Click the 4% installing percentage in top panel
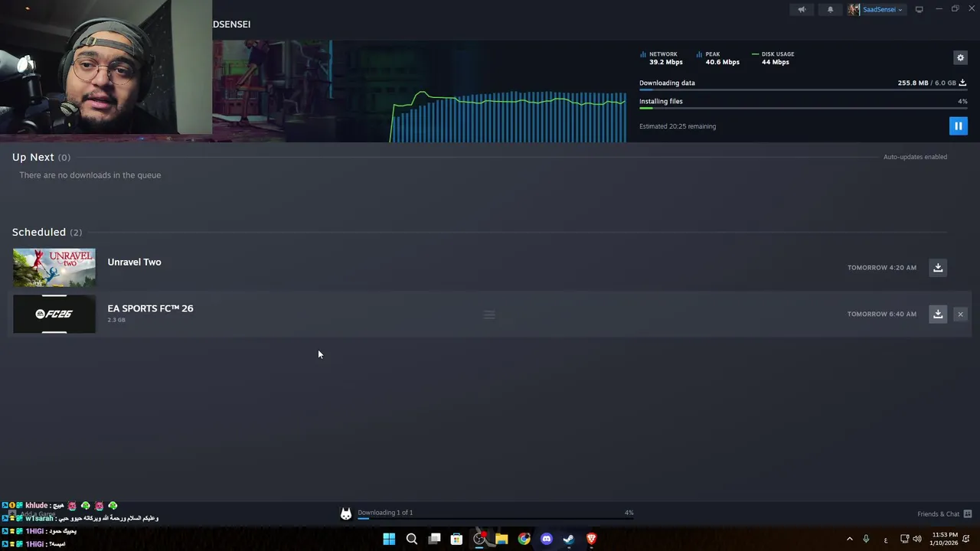Viewport: 980px width, 551px height. click(962, 101)
